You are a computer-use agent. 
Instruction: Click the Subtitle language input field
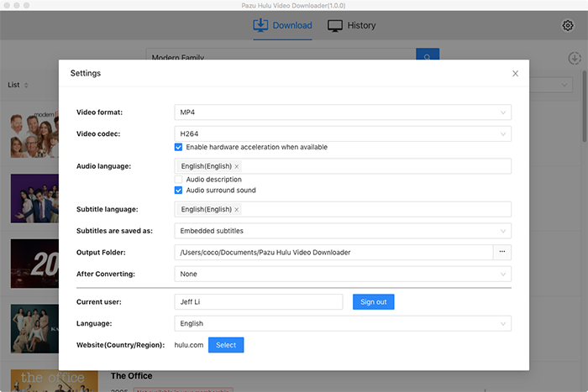tap(343, 209)
